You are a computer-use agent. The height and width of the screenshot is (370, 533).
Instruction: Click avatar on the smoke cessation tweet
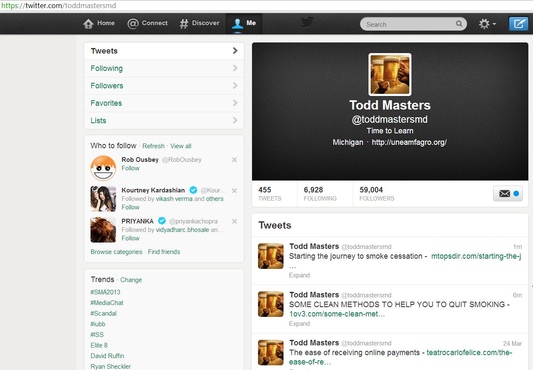(271, 256)
